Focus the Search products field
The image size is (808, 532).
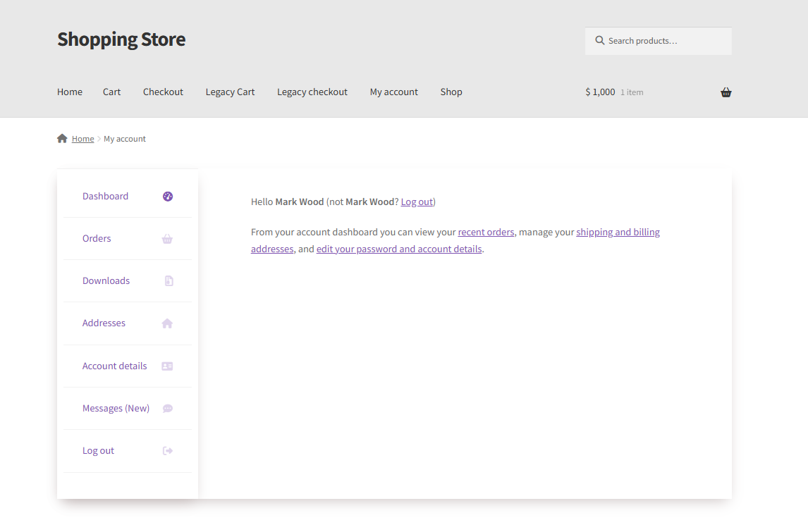tap(658, 41)
